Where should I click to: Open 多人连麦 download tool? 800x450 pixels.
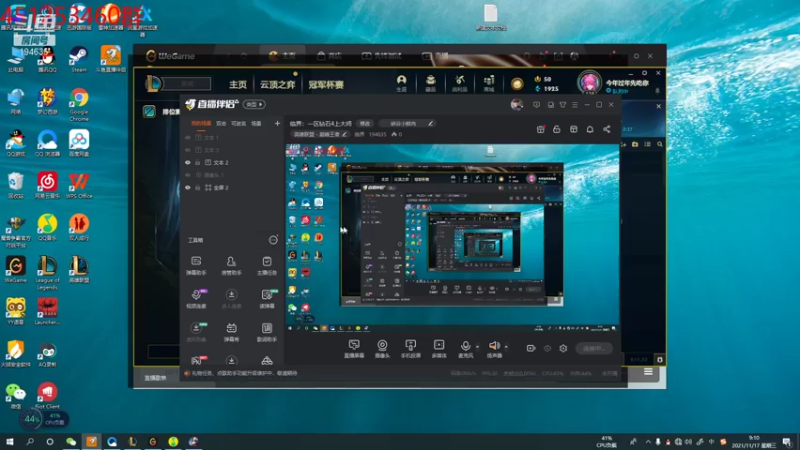point(231,299)
